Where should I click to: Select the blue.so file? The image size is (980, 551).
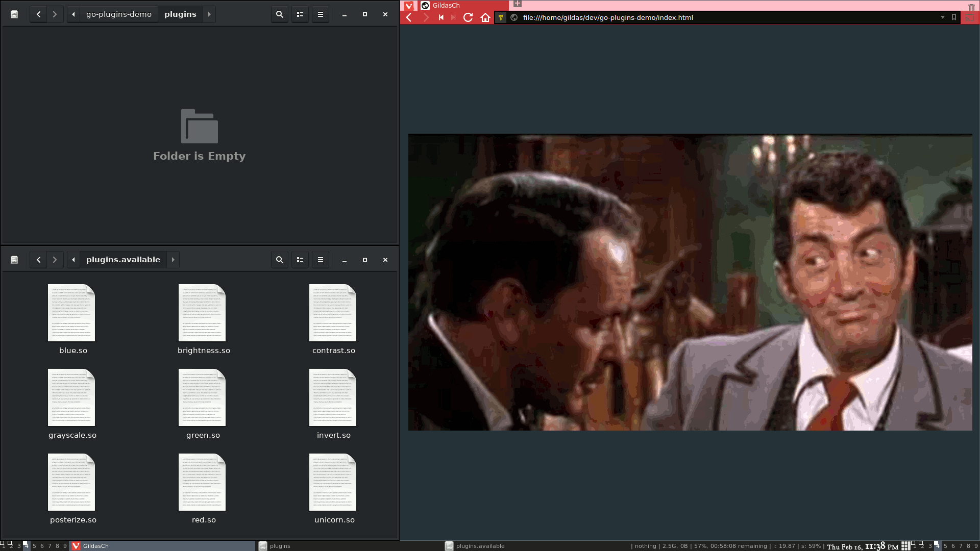click(71, 319)
